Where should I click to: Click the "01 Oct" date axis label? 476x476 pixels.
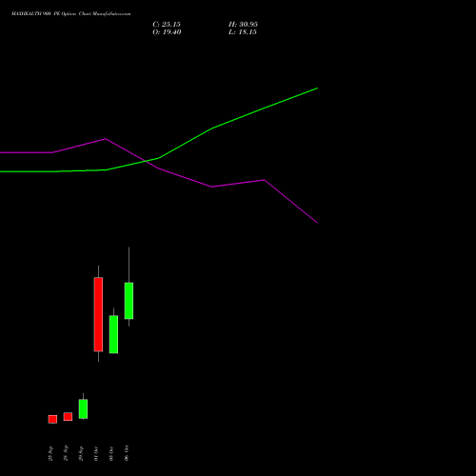[96, 454]
